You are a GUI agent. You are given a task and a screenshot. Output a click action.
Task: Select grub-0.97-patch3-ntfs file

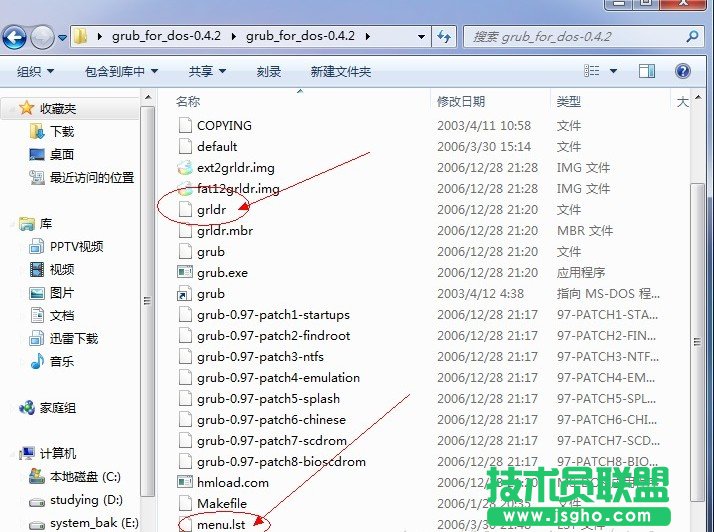click(260, 357)
